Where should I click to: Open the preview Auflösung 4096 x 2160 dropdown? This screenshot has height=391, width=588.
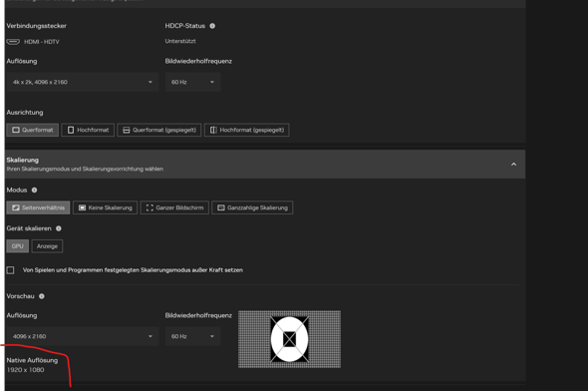pos(83,336)
